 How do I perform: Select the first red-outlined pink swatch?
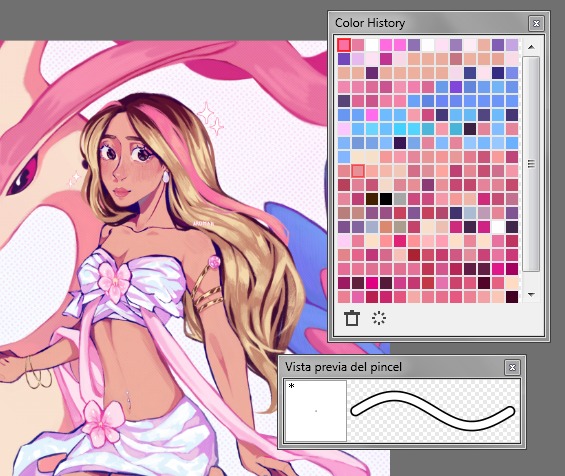(x=344, y=45)
